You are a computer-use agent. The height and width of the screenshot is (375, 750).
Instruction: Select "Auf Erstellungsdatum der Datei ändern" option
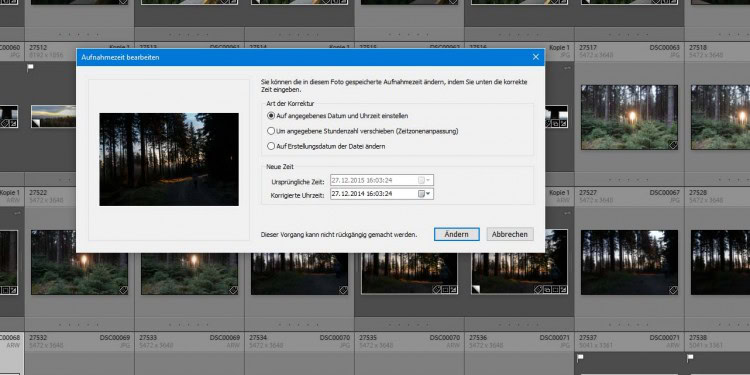click(326, 146)
